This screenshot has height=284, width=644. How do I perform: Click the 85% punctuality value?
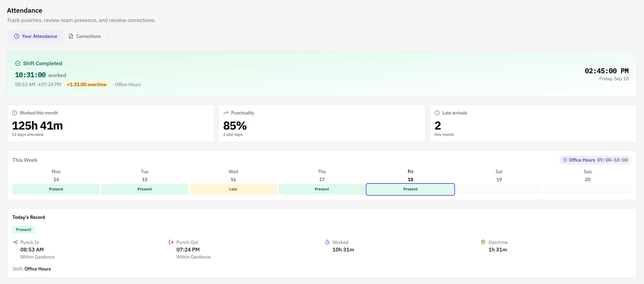(235, 126)
